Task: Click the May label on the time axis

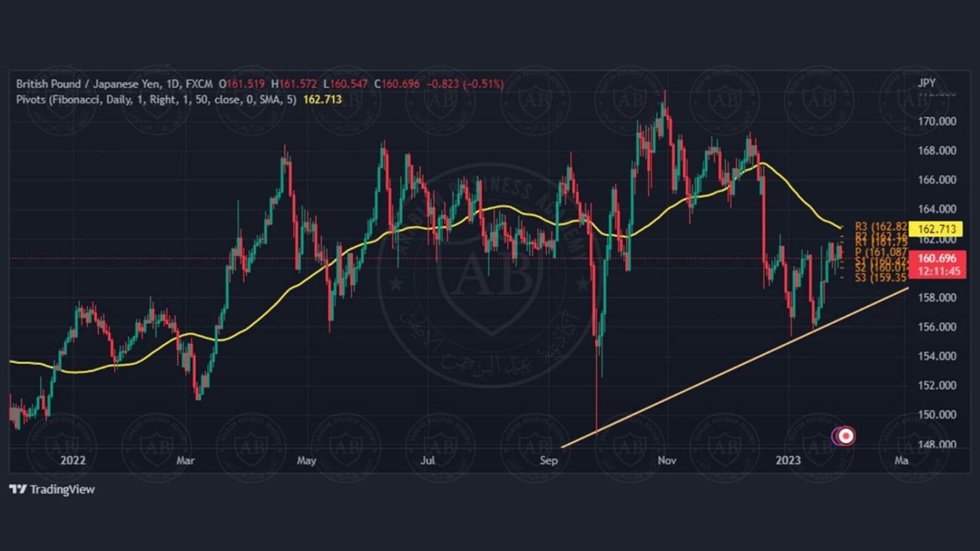Action: (306, 460)
